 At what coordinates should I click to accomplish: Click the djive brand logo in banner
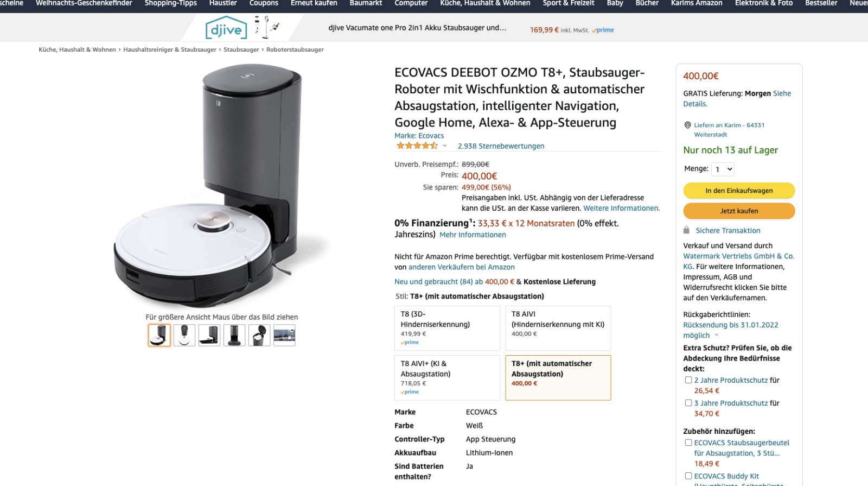226,29
